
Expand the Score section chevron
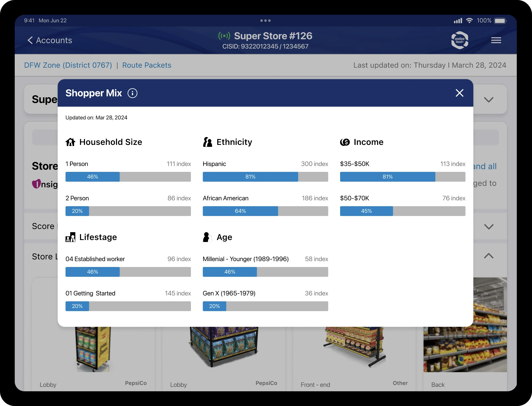(x=489, y=226)
